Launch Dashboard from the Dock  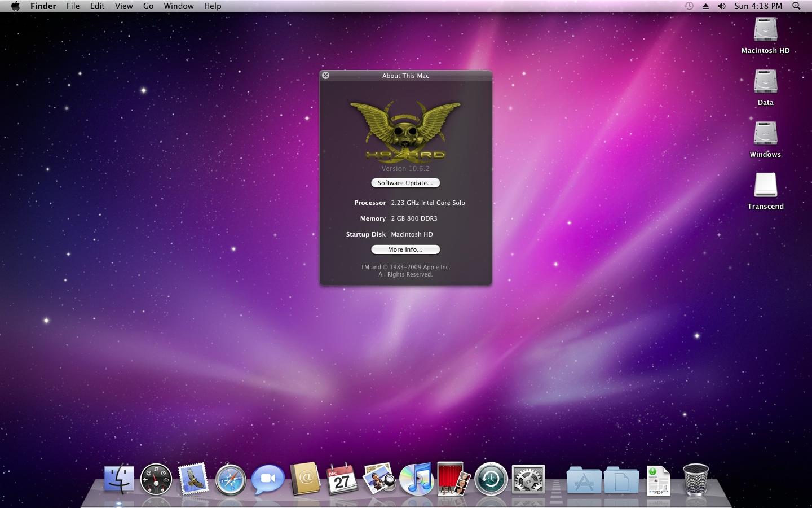click(x=156, y=479)
